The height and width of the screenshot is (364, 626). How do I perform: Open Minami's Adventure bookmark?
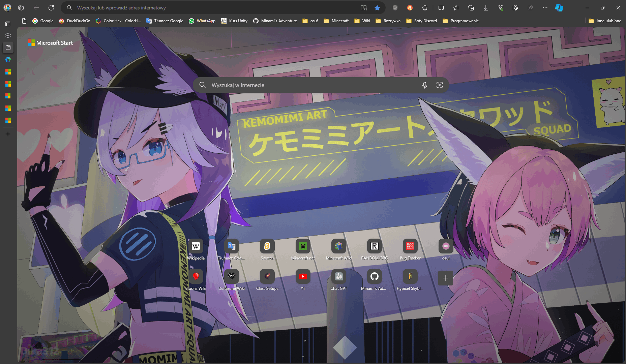(x=275, y=21)
